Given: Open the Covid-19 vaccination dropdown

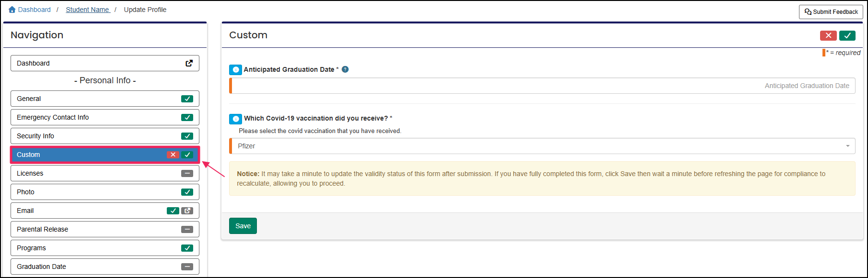Looking at the screenshot, I should click(x=543, y=146).
